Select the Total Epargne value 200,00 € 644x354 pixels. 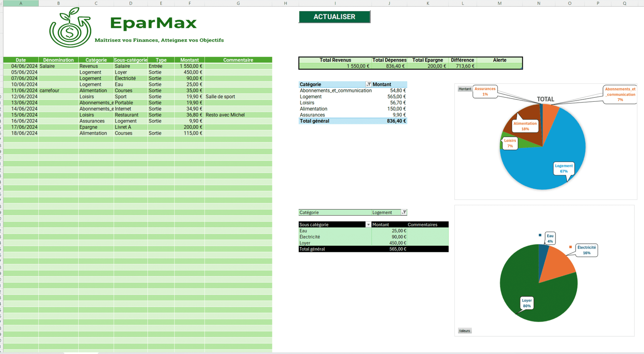(427, 66)
